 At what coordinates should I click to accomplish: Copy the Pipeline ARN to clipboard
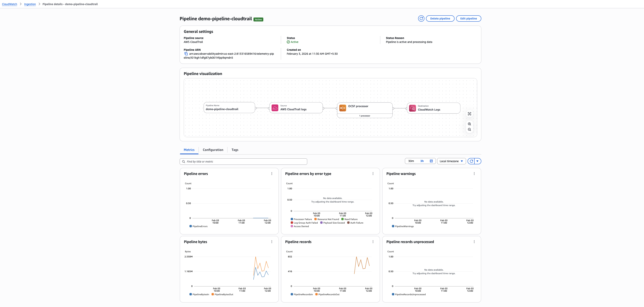point(186,54)
